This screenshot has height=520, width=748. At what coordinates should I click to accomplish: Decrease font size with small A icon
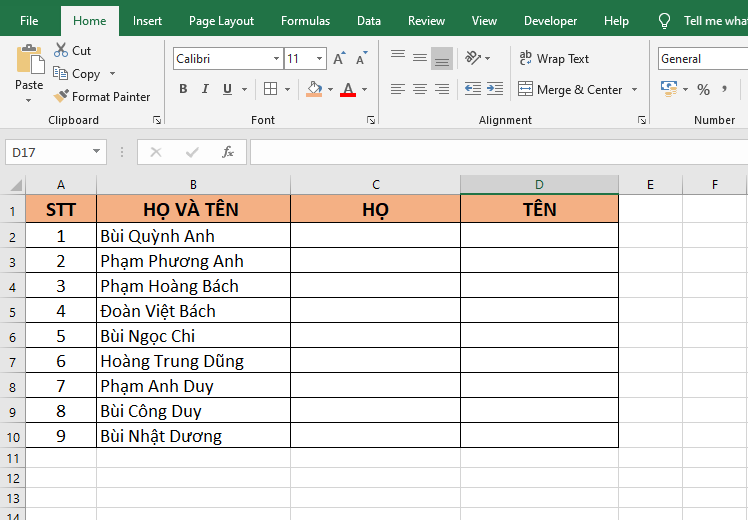click(x=362, y=58)
